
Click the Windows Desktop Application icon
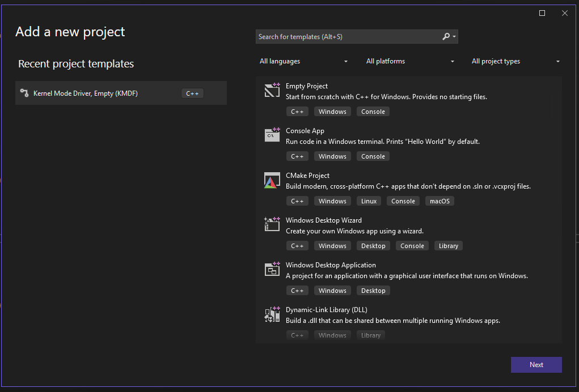tap(272, 269)
